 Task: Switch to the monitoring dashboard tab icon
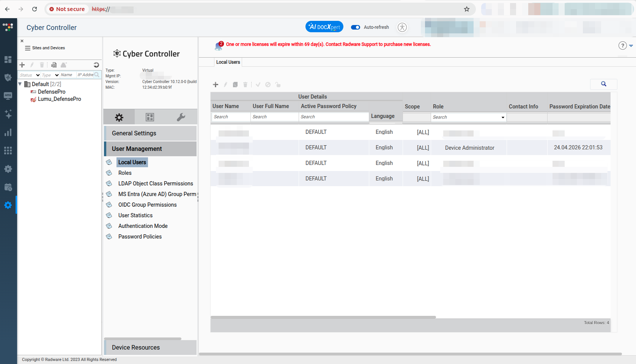pos(150,117)
